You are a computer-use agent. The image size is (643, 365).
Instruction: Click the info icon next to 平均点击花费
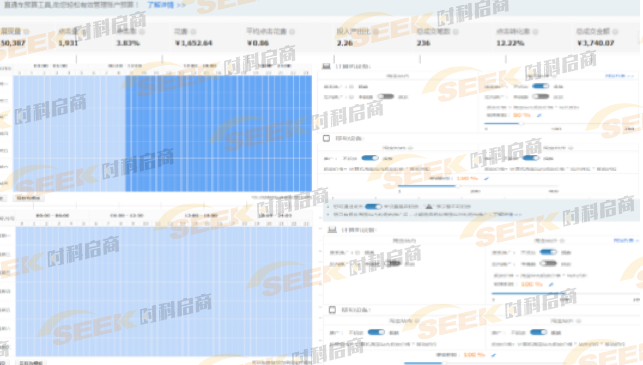[x=292, y=32]
